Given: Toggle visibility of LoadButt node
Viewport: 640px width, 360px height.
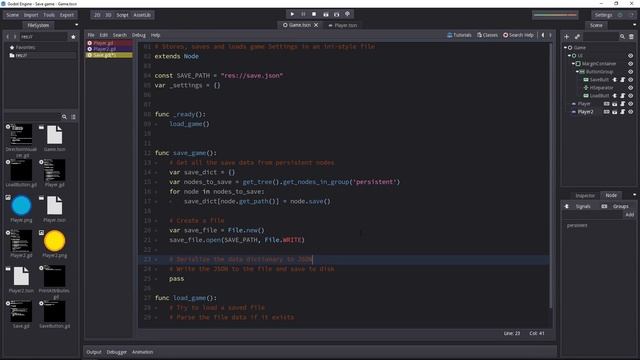Looking at the screenshot, I should 631,96.
